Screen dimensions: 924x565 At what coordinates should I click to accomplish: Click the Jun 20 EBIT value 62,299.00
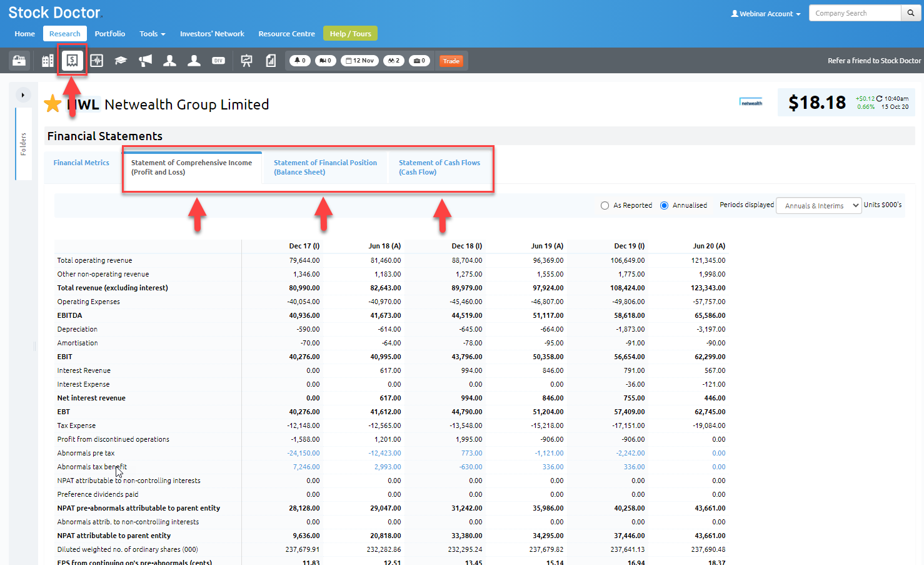[x=710, y=357]
